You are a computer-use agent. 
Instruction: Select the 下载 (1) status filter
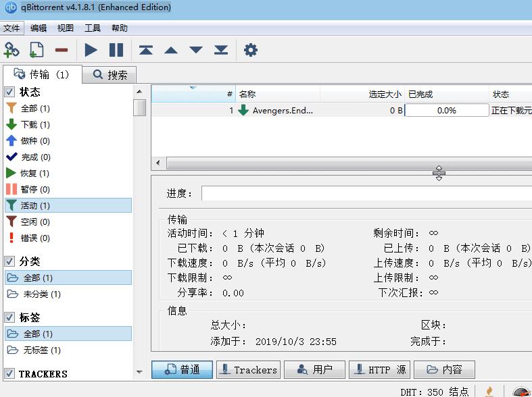[68, 125]
